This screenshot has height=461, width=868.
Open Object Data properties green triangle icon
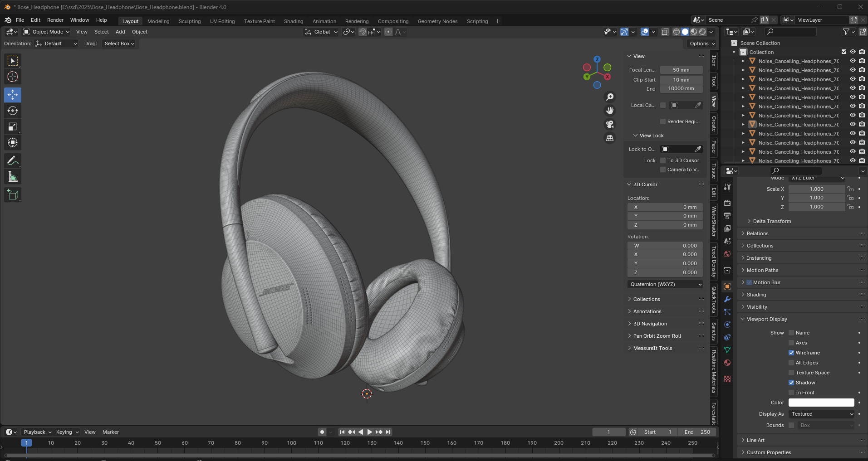pyautogui.click(x=727, y=350)
